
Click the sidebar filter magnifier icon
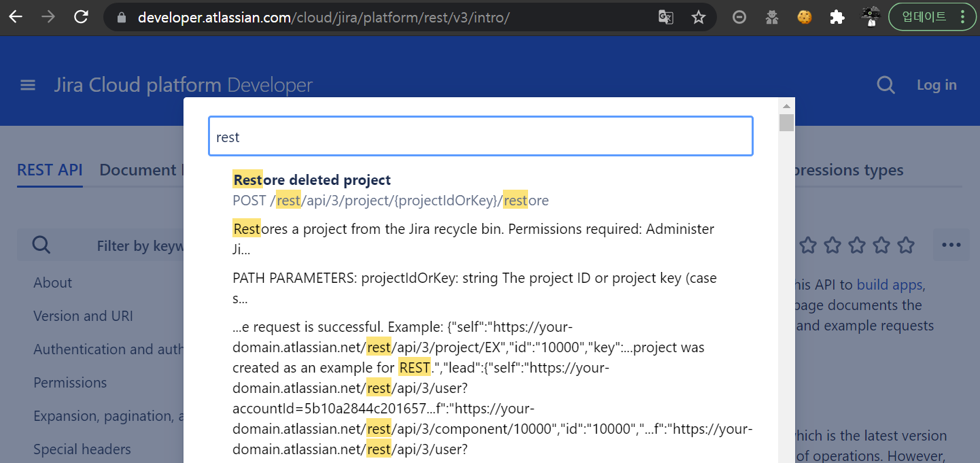tap(41, 245)
